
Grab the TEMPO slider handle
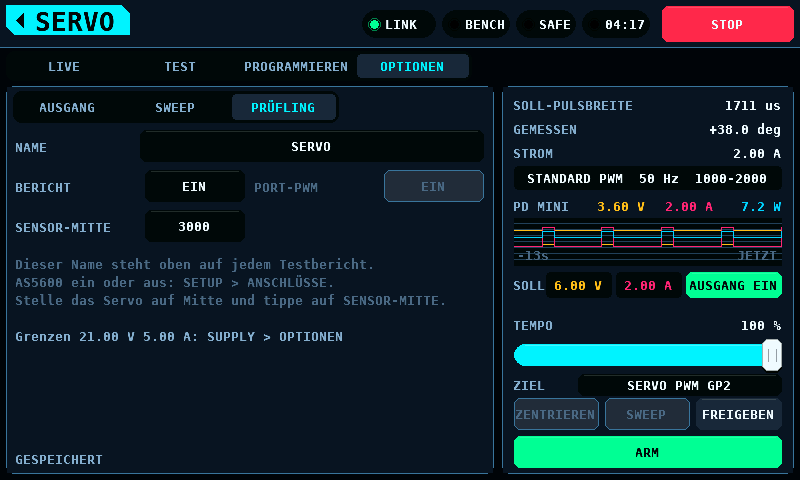coord(772,355)
